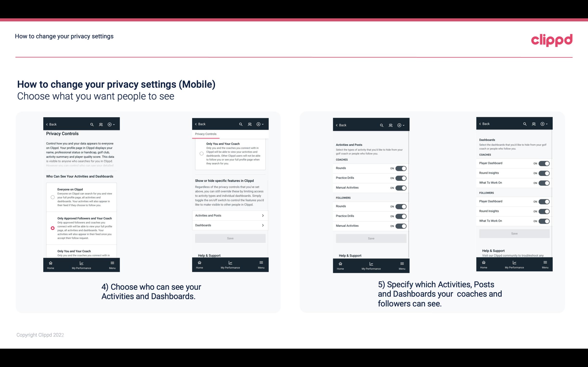Click the profile/contacts icon in header
The image size is (588, 367).
(x=101, y=124)
